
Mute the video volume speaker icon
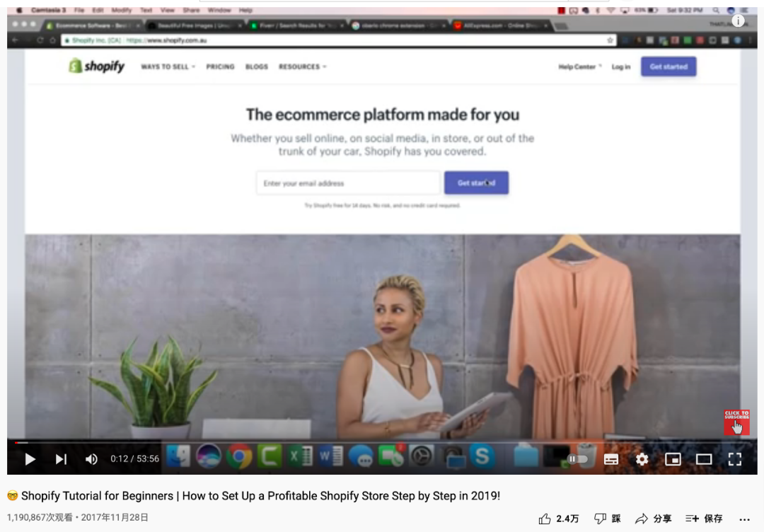coord(91,459)
